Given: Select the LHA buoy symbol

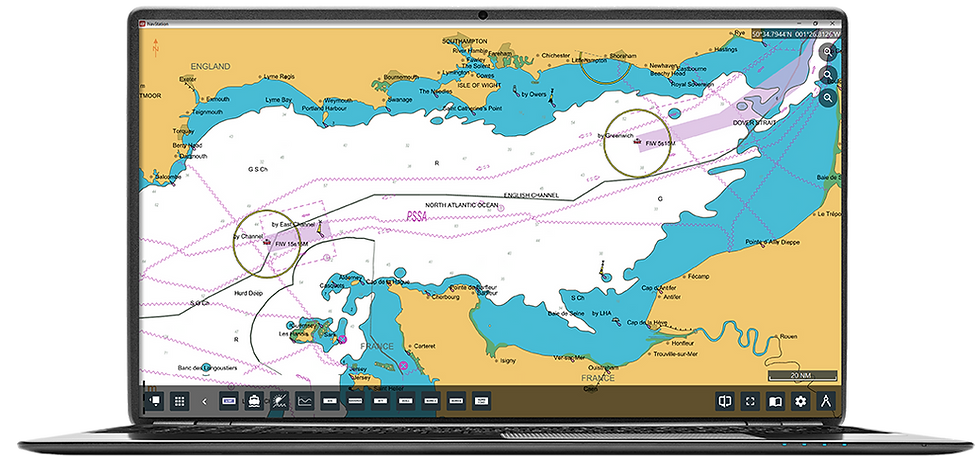Looking at the screenshot, I should tap(617, 321).
